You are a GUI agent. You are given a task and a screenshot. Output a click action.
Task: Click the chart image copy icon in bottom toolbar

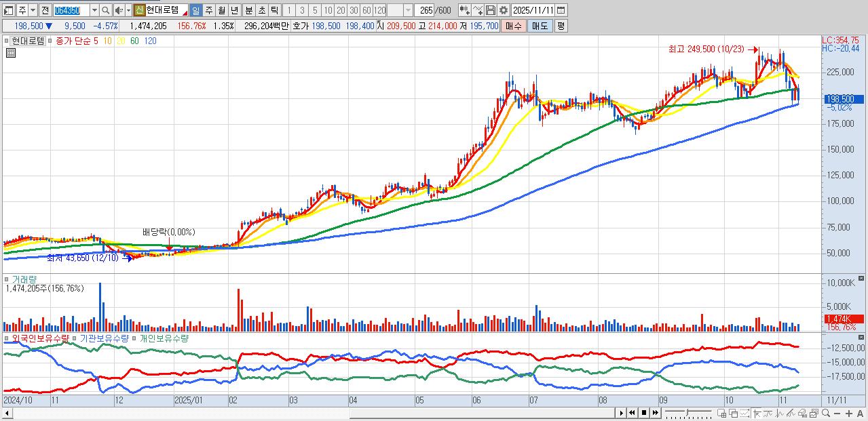pyautogui.click(x=814, y=413)
